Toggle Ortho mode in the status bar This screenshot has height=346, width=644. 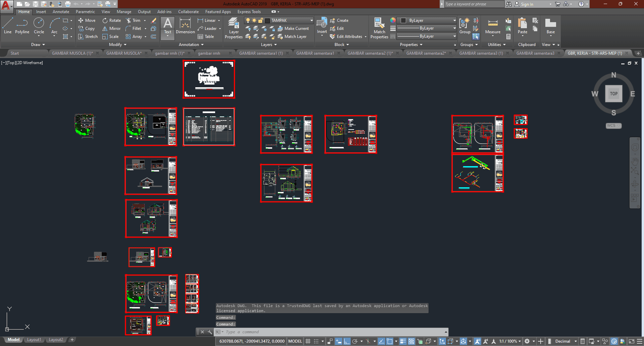point(347,341)
